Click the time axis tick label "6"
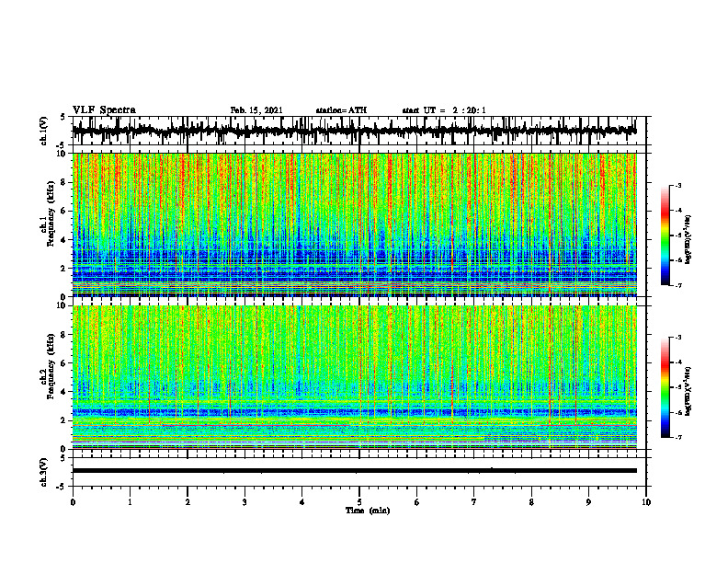Image resolution: width=728 pixels, height=563 pixels. [417, 502]
